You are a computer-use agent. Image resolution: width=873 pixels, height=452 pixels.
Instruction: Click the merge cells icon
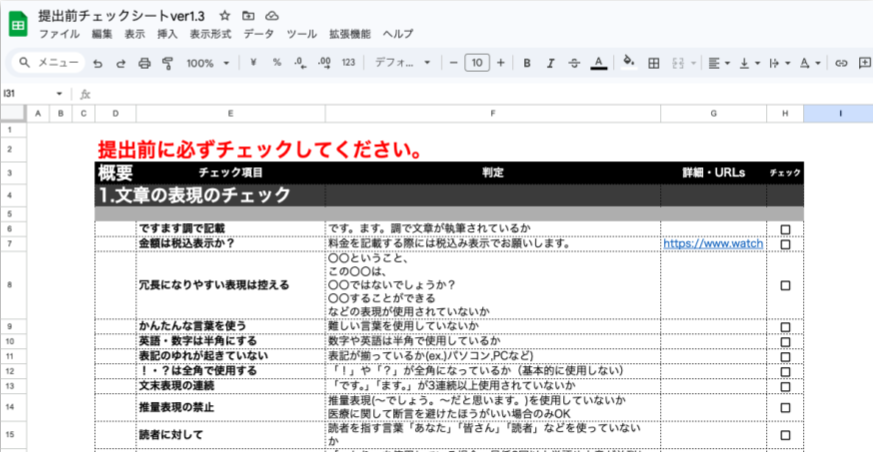(678, 63)
